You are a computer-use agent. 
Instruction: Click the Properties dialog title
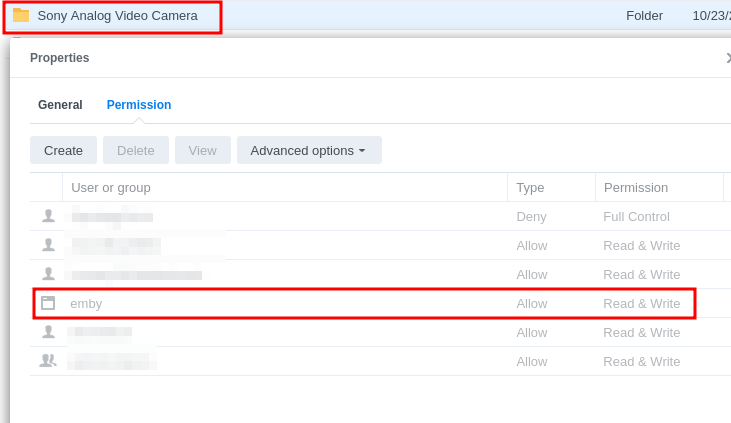point(60,58)
